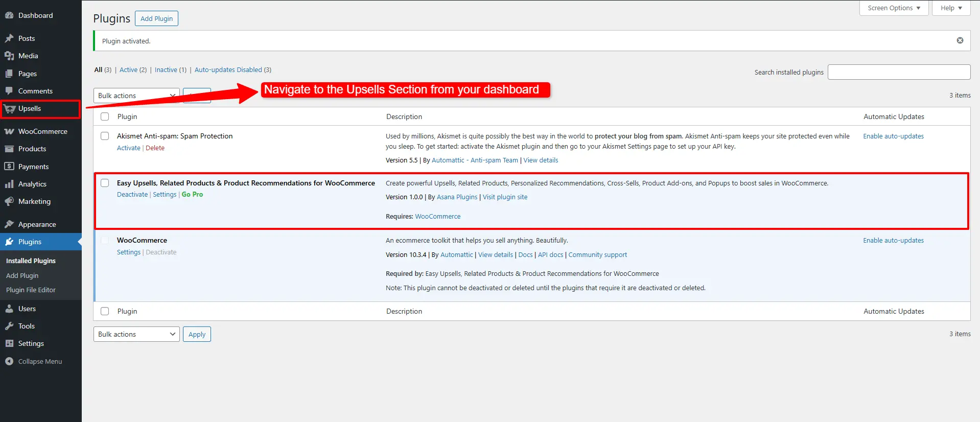Image resolution: width=980 pixels, height=422 pixels.
Task: Click the Tools wrench icon
Action: click(9, 326)
